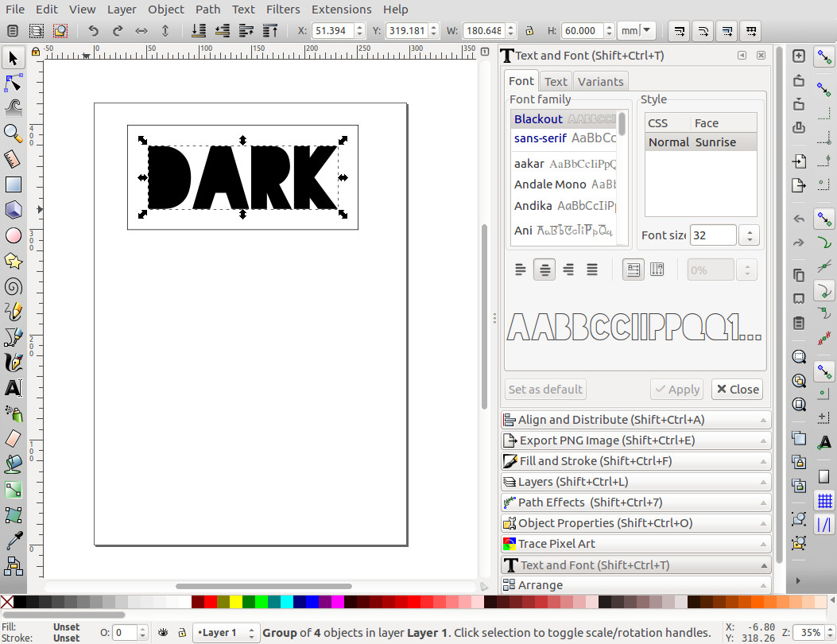Select the Bezier pen tool

point(14,337)
